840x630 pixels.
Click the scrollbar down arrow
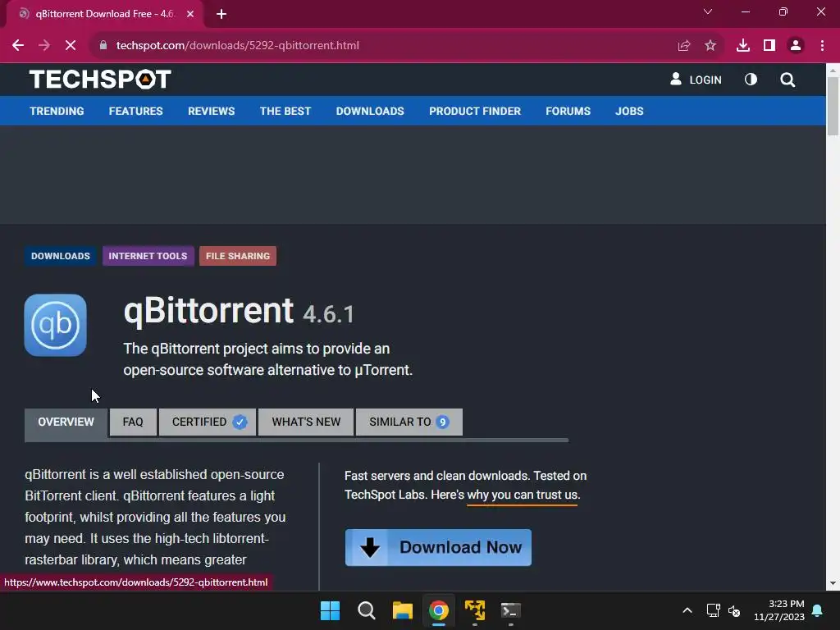(833, 583)
